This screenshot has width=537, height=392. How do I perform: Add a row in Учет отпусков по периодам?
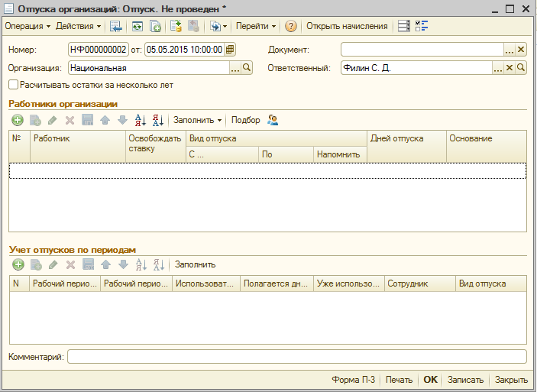click(18, 264)
